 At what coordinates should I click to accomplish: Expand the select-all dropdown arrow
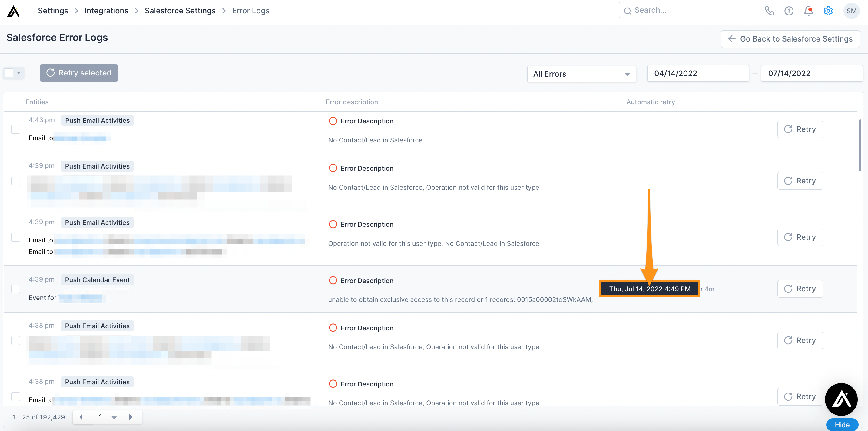(19, 72)
